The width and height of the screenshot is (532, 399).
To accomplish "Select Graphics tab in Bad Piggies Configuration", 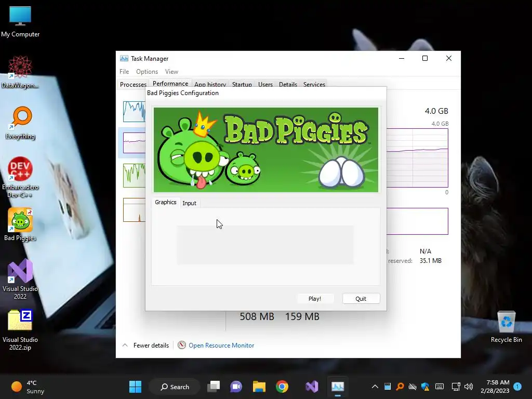I will 166,202.
